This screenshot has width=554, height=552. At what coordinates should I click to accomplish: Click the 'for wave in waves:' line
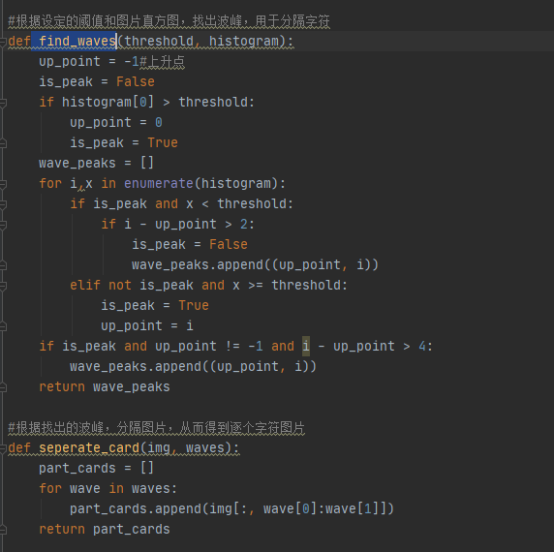coord(108,488)
